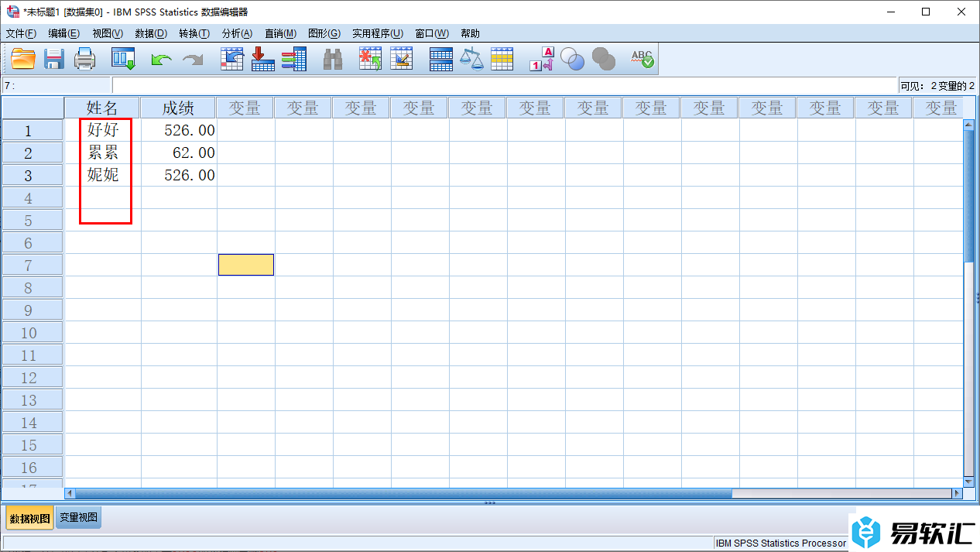Open the 分析(A) menu
The width and height of the screenshot is (980, 552).
[x=238, y=33]
